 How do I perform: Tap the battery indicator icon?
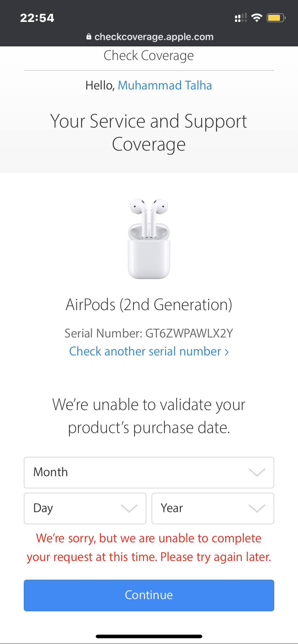(x=276, y=18)
